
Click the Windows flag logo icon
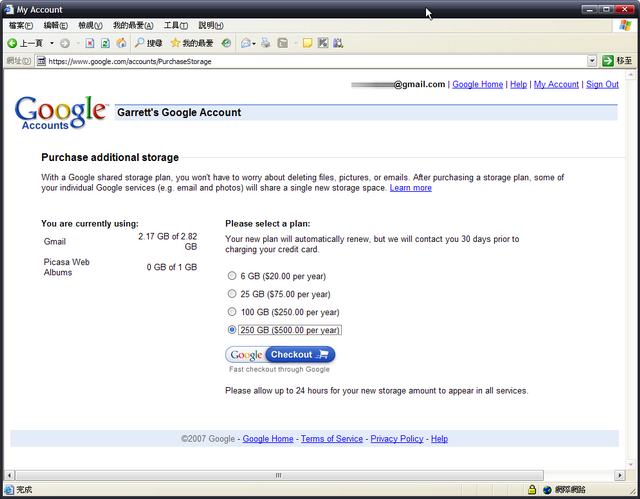coord(625,25)
